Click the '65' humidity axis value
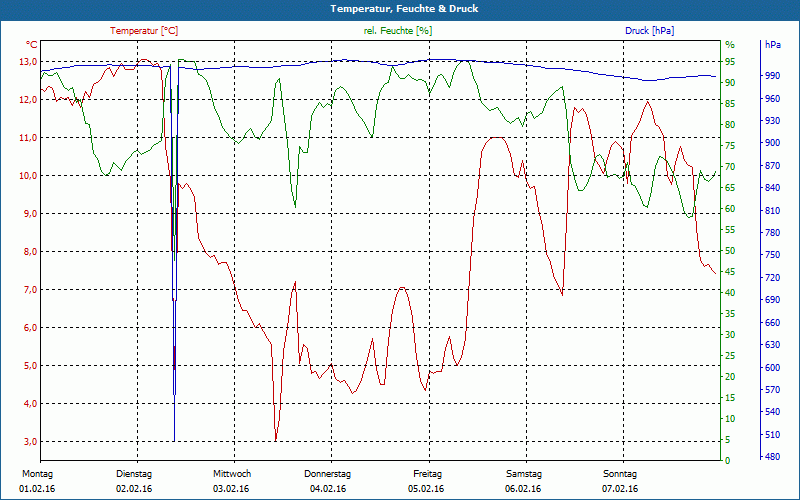The height and width of the screenshot is (500, 800). (730, 188)
